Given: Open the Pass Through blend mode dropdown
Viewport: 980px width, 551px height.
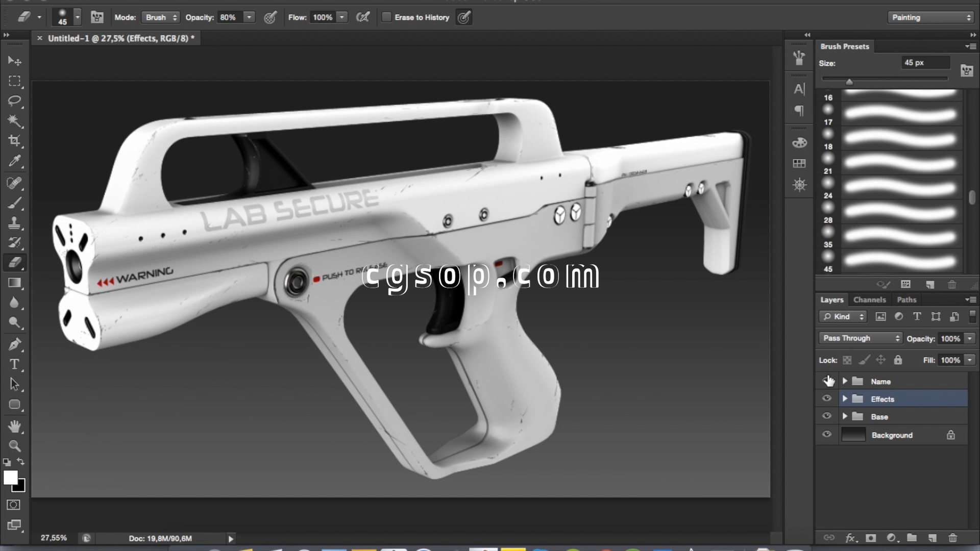Looking at the screenshot, I should (x=861, y=338).
